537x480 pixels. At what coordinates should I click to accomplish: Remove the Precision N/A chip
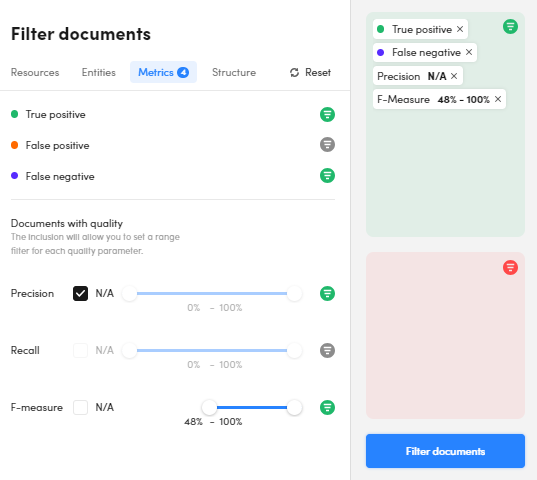click(x=454, y=76)
